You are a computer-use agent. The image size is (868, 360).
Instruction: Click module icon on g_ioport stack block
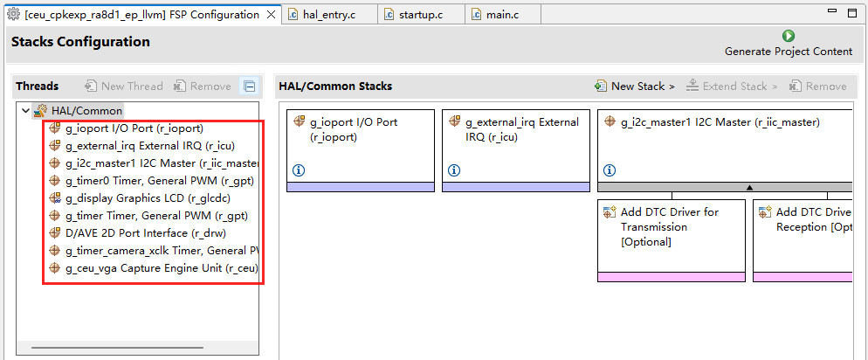click(299, 121)
